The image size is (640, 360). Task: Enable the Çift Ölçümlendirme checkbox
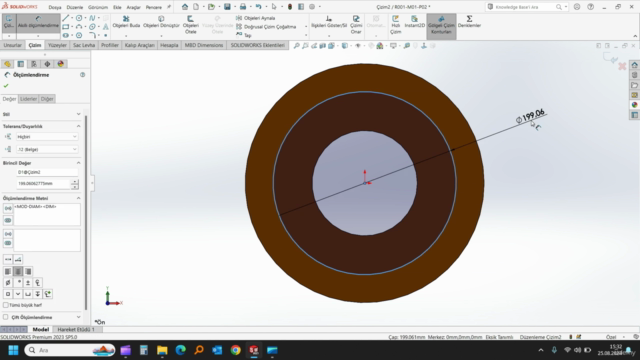pyautogui.click(x=6, y=317)
